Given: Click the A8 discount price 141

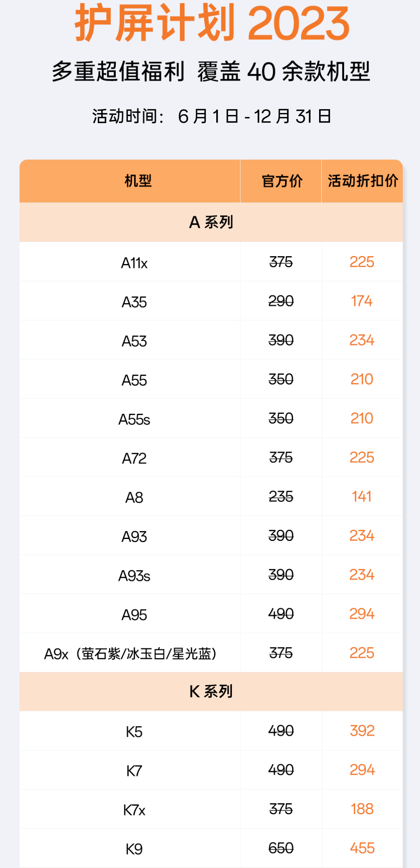Looking at the screenshot, I should click(362, 496).
